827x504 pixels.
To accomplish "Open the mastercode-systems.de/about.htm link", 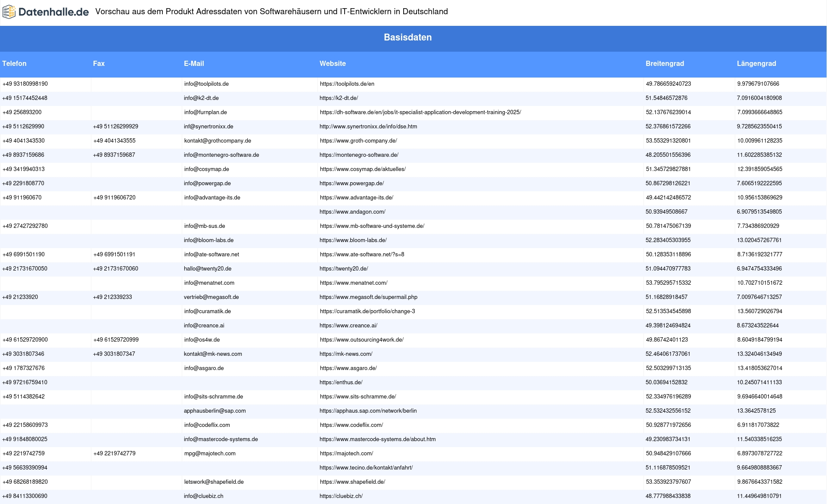I will [x=378, y=439].
